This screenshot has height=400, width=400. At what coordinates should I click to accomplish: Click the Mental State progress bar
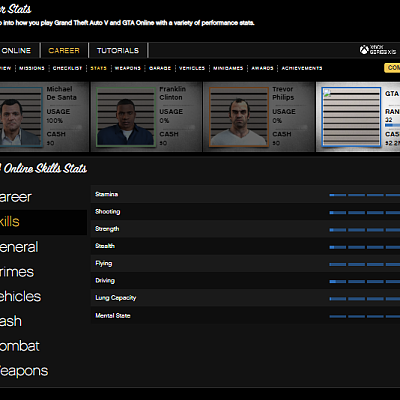tap(365, 316)
